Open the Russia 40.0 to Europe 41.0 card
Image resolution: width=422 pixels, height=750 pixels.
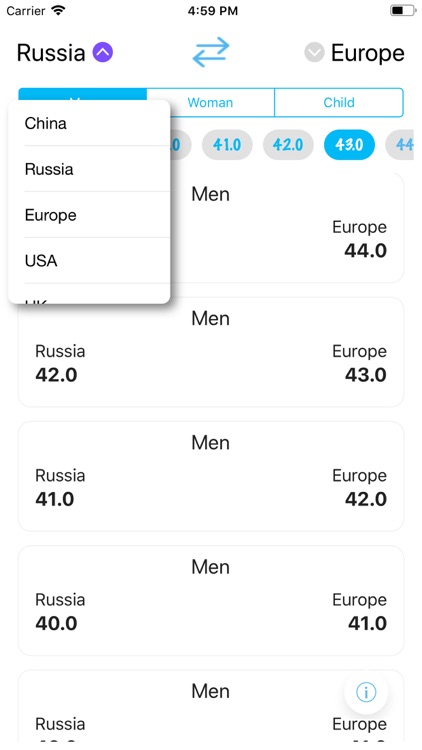pyautogui.click(x=211, y=601)
